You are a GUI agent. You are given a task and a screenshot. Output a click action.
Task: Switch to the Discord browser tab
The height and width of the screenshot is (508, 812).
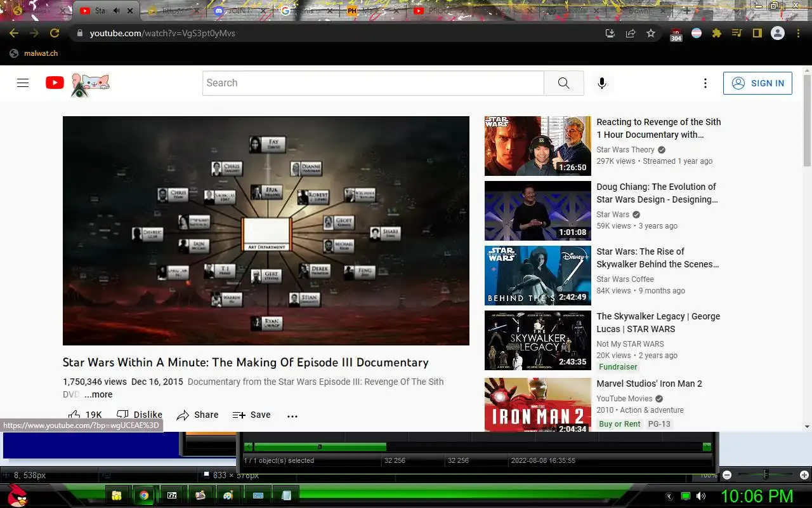tap(241, 11)
